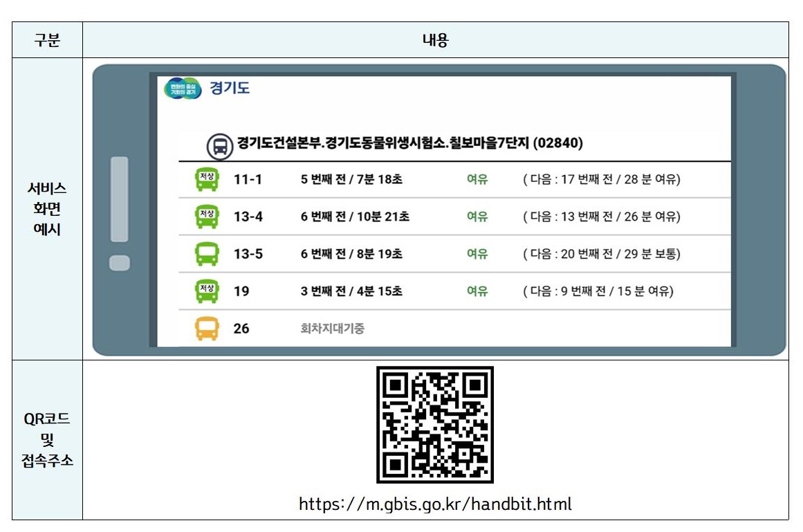Select the yellow bus icon for route 26

click(x=207, y=328)
